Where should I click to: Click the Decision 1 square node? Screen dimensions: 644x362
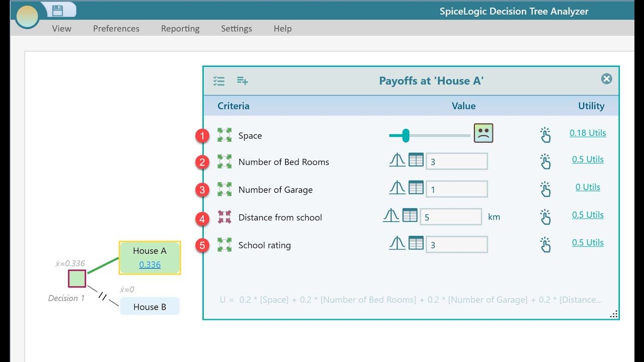click(x=77, y=279)
